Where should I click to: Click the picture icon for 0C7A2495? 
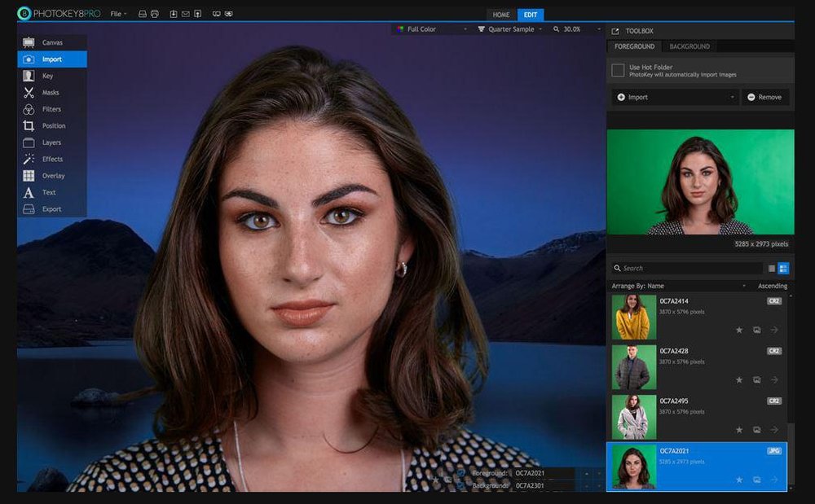click(x=757, y=430)
